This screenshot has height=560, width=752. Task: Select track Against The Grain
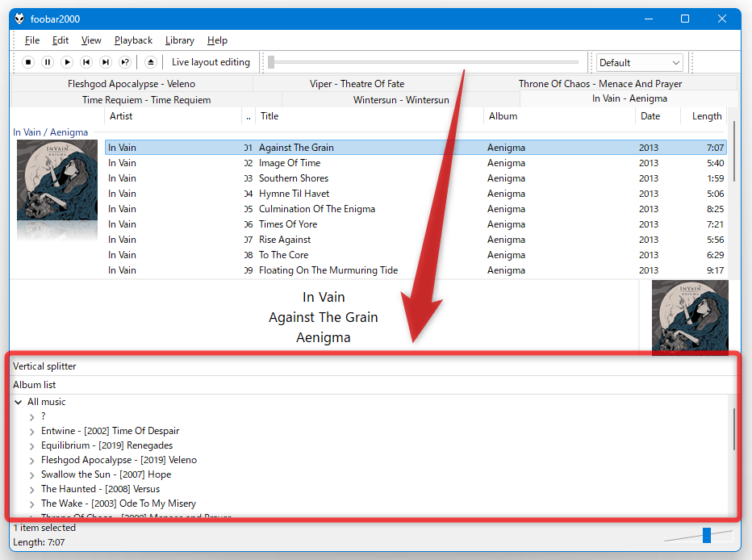[x=416, y=148]
